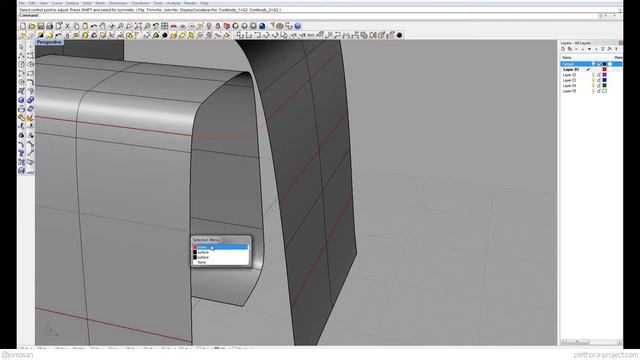Click the Save diskette icon
Image resolution: width=640 pixels, height=360 pixels.
click(41, 26)
